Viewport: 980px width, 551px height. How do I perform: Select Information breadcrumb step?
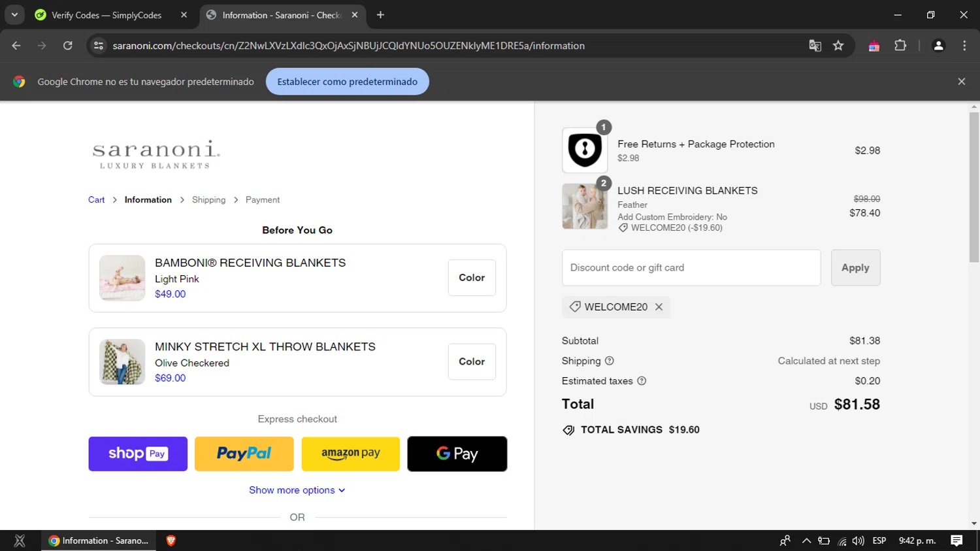(148, 200)
